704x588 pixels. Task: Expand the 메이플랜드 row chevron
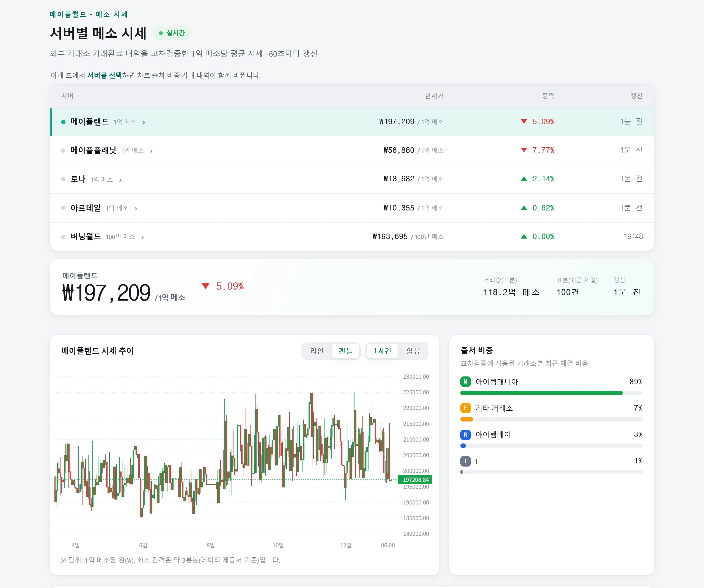point(144,122)
